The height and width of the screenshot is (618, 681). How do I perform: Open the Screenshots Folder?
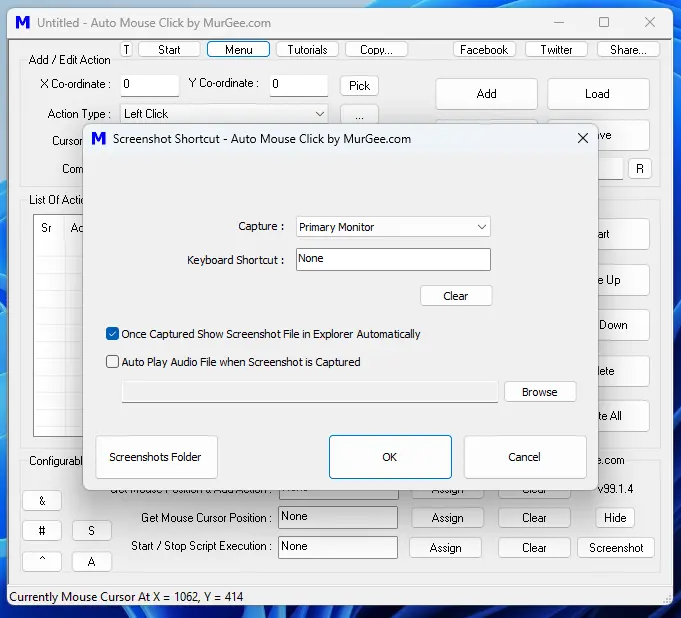point(156,457)
